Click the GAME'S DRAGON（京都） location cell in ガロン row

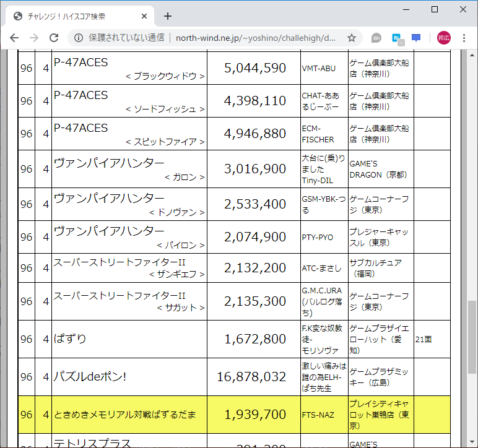381,169
